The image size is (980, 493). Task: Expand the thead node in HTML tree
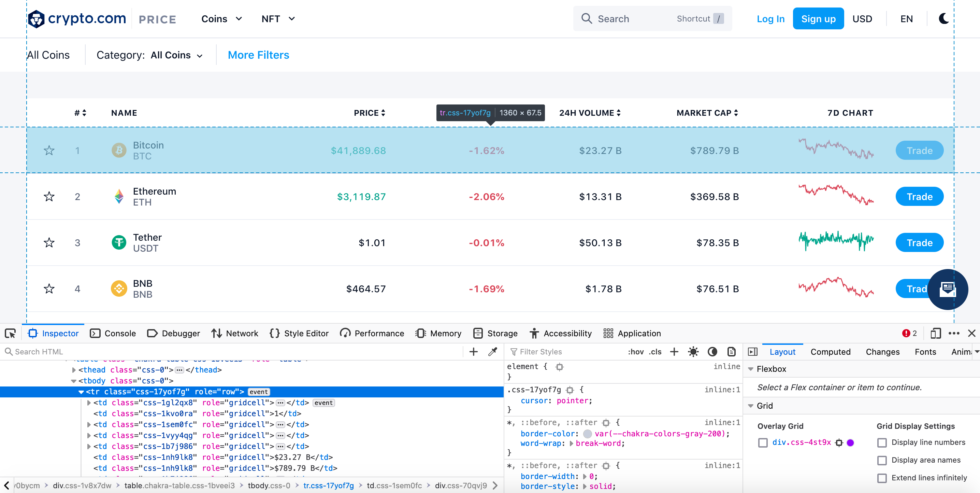[74, 370]
